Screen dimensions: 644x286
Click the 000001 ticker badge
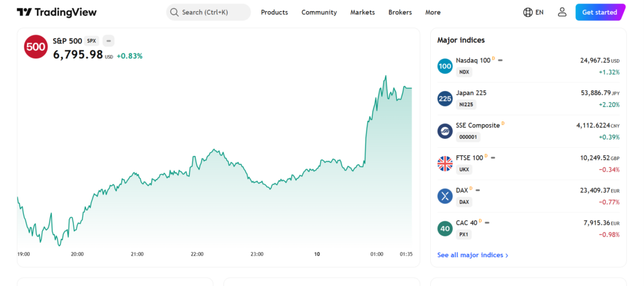click(468, 137)
